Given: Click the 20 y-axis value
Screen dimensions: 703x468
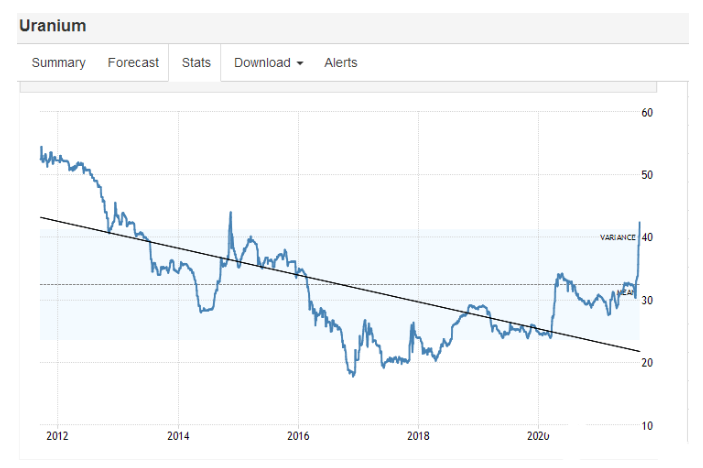Looking at the screenshot, I should [647, 362].
